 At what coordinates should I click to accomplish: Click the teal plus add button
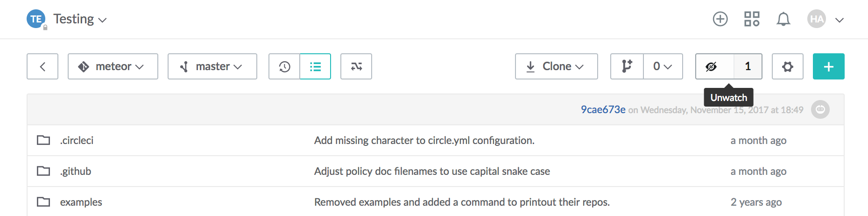(x=828, y=66)
